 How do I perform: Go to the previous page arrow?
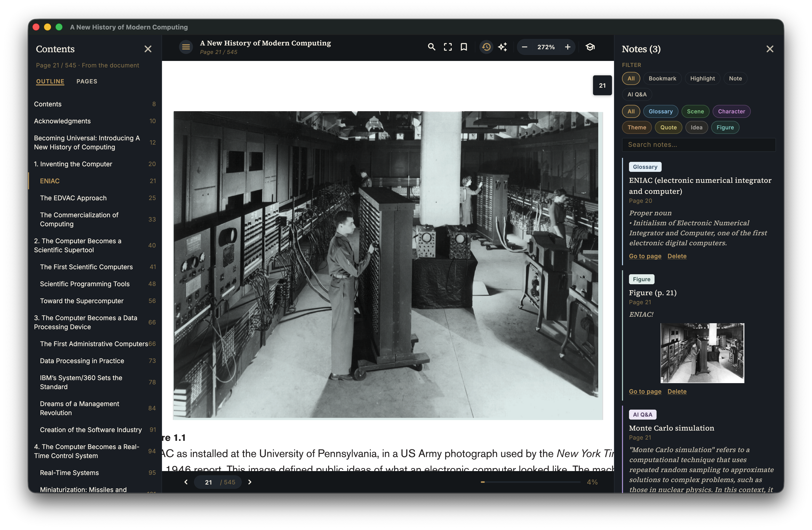[x=186, y=482]
